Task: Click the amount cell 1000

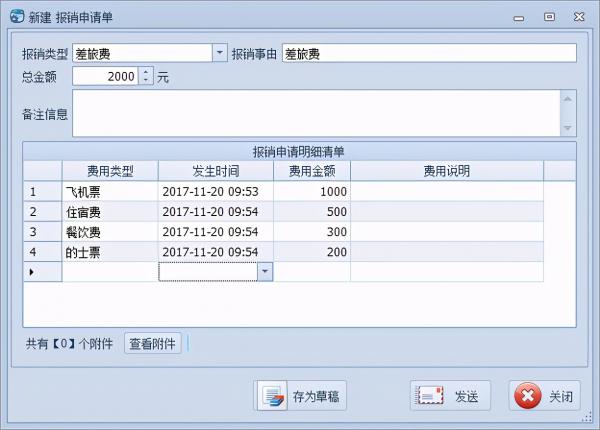Action: point(312,191)
